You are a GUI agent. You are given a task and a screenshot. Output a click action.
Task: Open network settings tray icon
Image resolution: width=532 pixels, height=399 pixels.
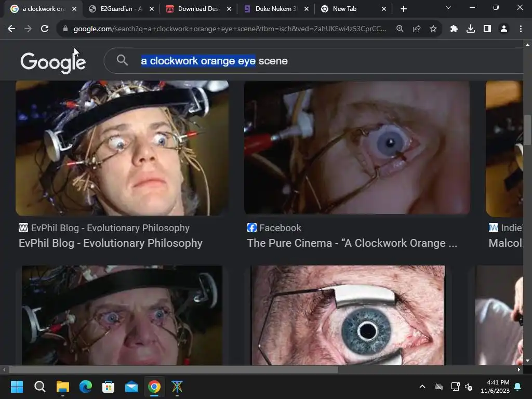[x=455, y=387]
